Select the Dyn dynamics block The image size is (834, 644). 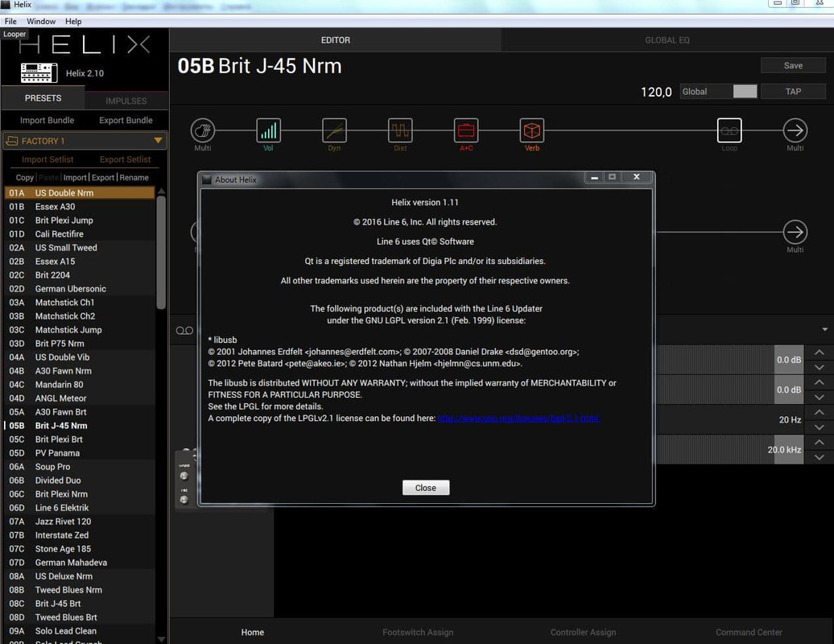[x=335, y=130]
